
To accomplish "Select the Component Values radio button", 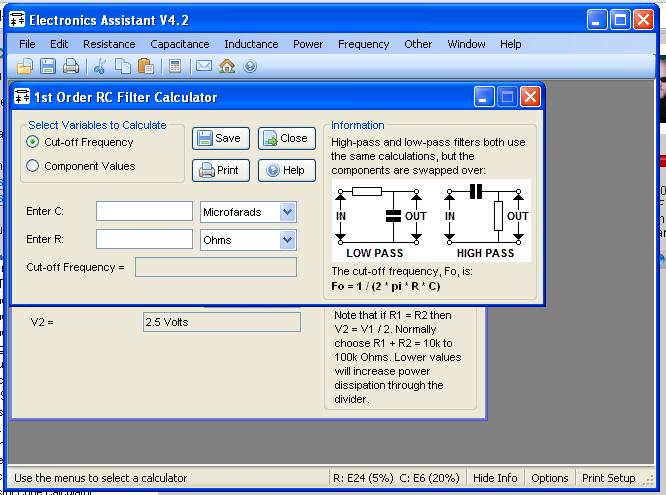I will (x=33, y=166).
